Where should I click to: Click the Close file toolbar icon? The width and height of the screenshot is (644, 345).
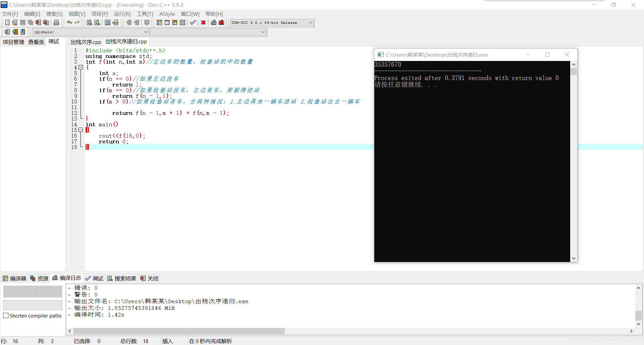38,22
